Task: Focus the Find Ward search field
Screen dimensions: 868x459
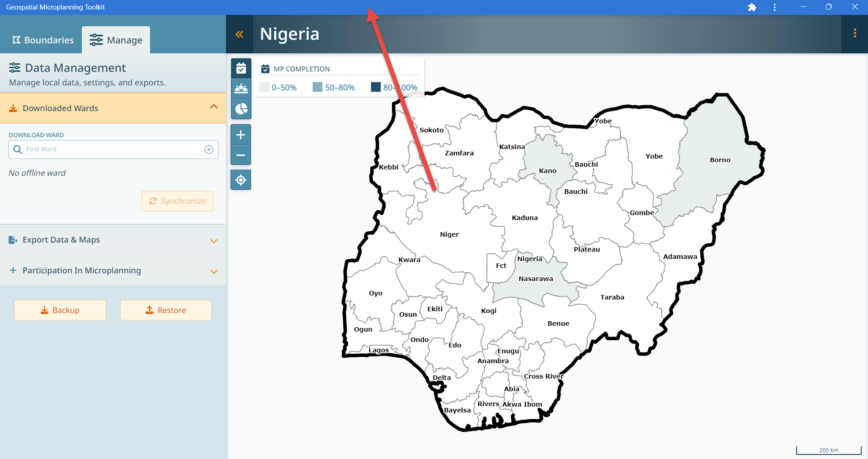Action: tap(113, 150)
